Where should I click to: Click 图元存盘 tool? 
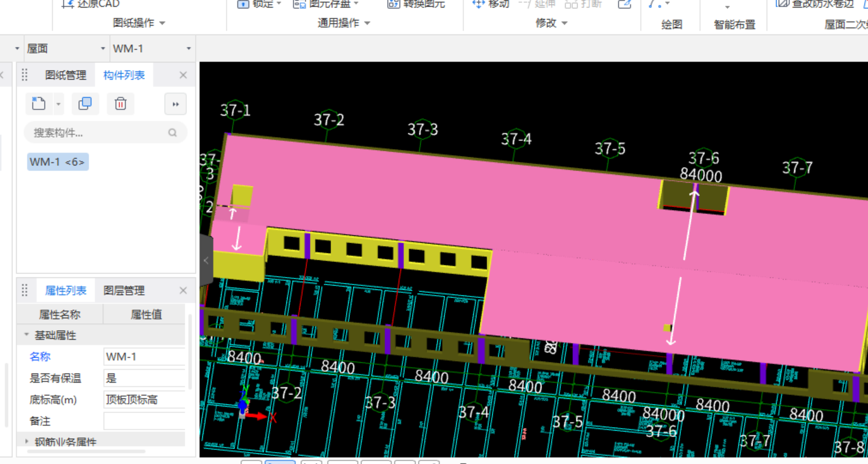coord(325,4)
